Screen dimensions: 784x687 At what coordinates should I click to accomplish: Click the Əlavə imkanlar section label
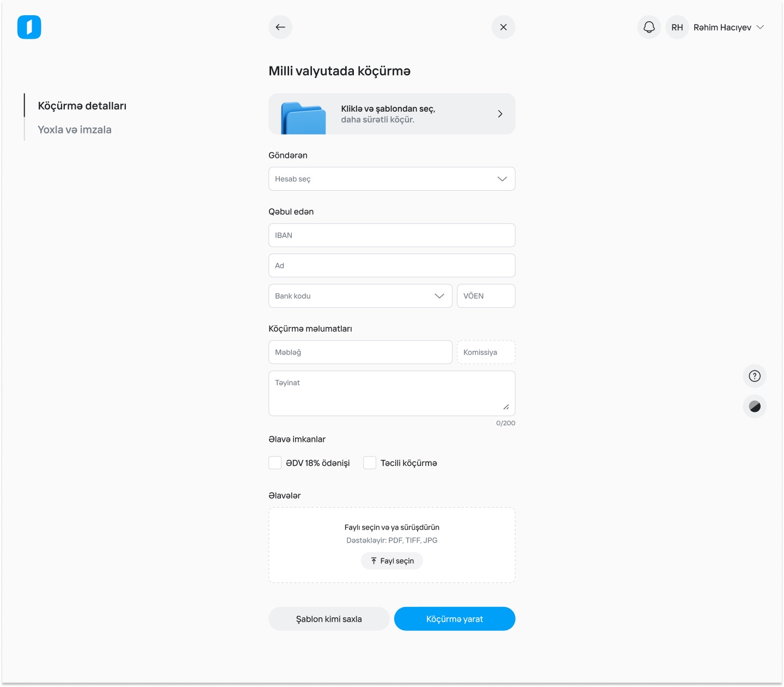coord(297,439)
